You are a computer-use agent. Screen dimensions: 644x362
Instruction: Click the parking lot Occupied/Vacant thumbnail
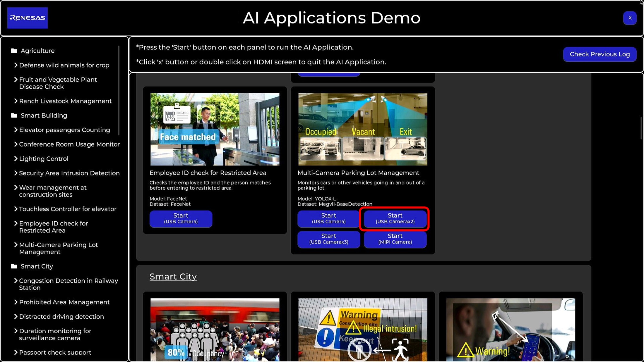tap(362, 129)
